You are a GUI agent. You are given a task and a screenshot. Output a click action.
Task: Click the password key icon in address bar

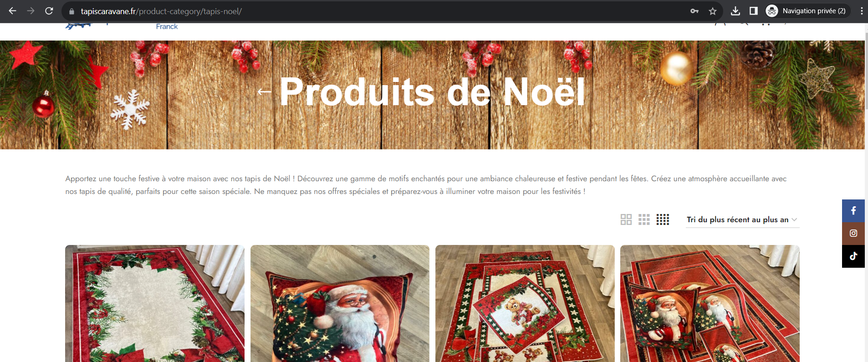tap(694, 11)
